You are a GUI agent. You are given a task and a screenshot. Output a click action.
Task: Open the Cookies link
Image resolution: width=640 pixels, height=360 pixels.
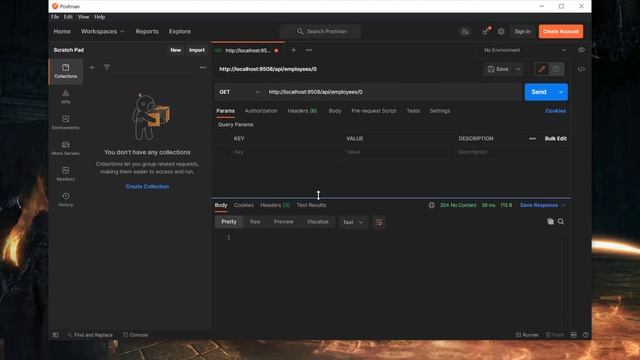(556, 111)
